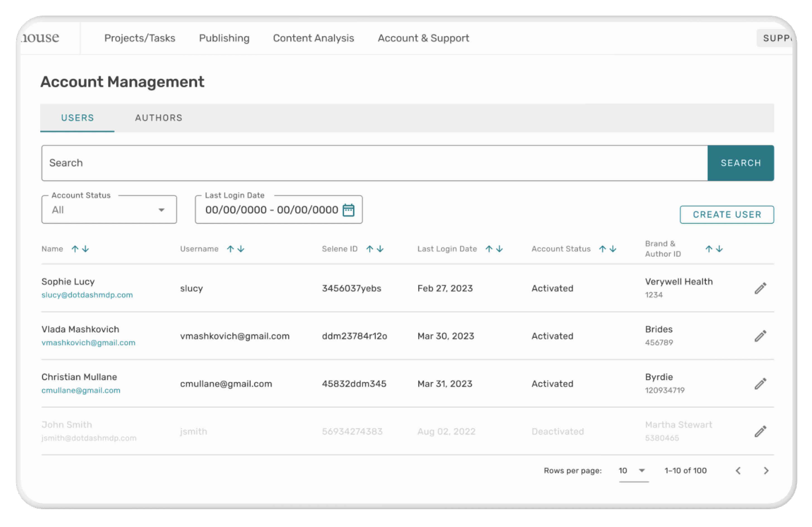The image size is (812, 527).
Task: Edit Christian Mullane's account entry
Action: pyautogui.click(x=760, y=384)
